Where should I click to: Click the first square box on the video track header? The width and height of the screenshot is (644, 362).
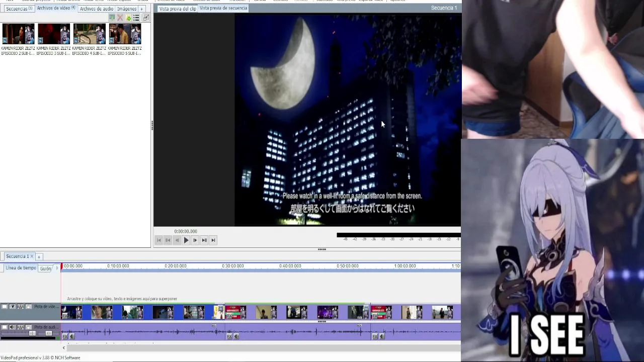click(x=5, y=307)
